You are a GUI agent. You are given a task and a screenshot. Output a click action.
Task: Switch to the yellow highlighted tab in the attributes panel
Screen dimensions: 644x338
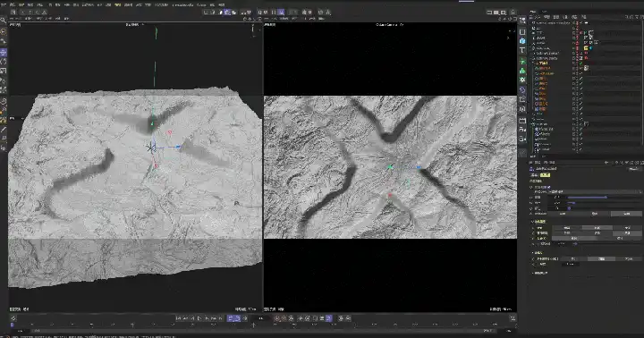(545, 175)
